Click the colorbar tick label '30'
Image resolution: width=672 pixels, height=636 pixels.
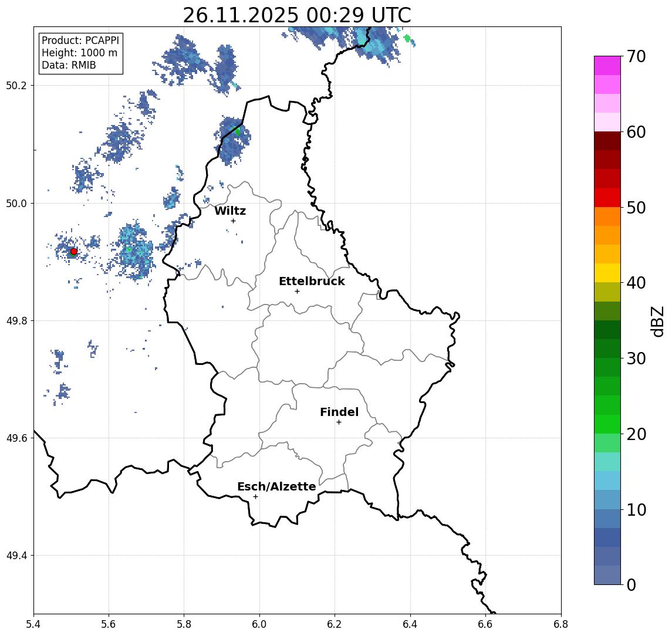click(636, 358)
